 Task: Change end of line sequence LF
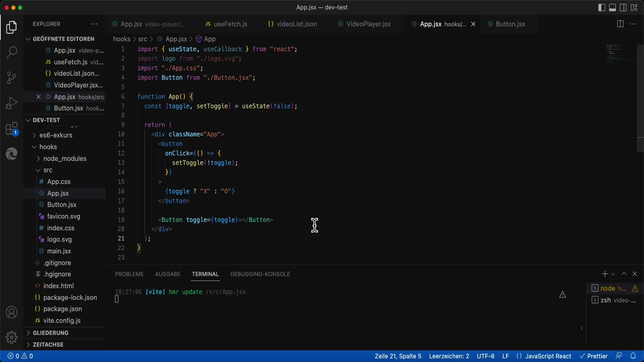click(505, 356)
